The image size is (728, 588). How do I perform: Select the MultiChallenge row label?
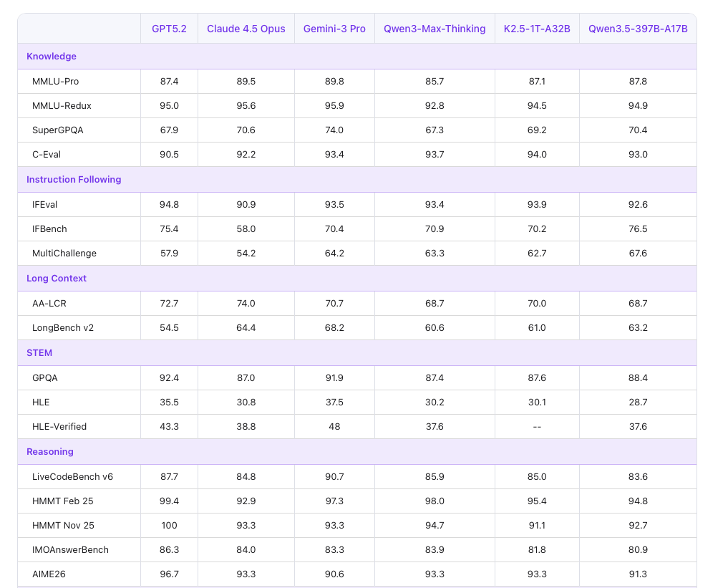pyautogui.click(x=64, y=254)
